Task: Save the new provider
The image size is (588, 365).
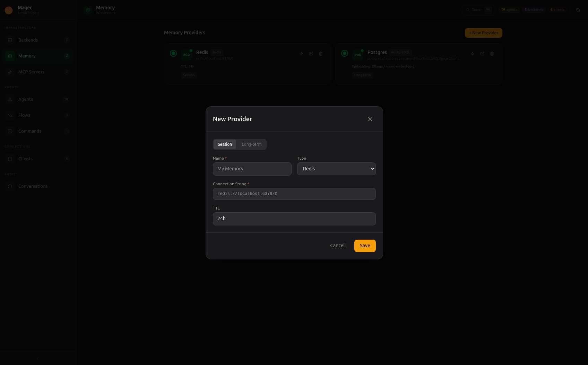Action: tap(365, 246)
